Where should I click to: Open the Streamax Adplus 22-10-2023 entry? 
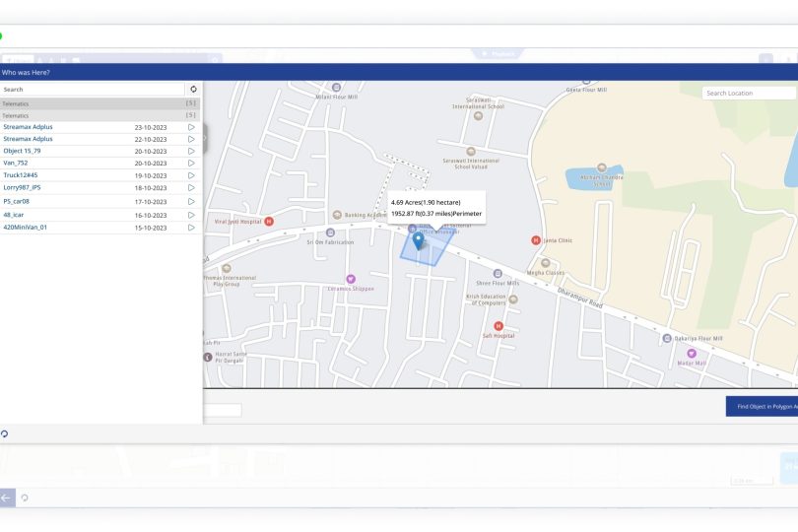pos(28,139)
